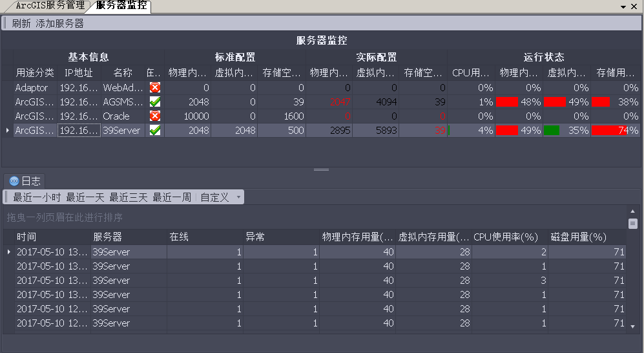This screenshot has height=353, width=644.
Task: Click the 拖曳一列页眉在此进行排序 group panel
Action: 315,217
